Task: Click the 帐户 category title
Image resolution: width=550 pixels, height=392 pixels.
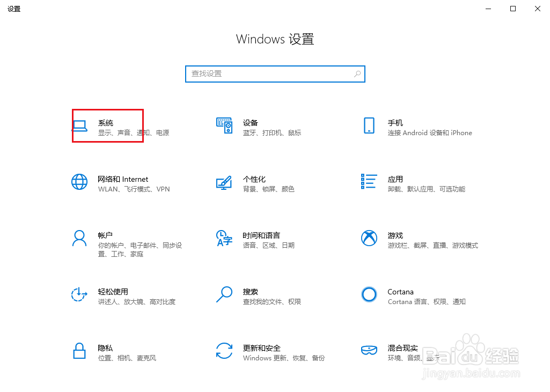Action: (x=105, y=235)
